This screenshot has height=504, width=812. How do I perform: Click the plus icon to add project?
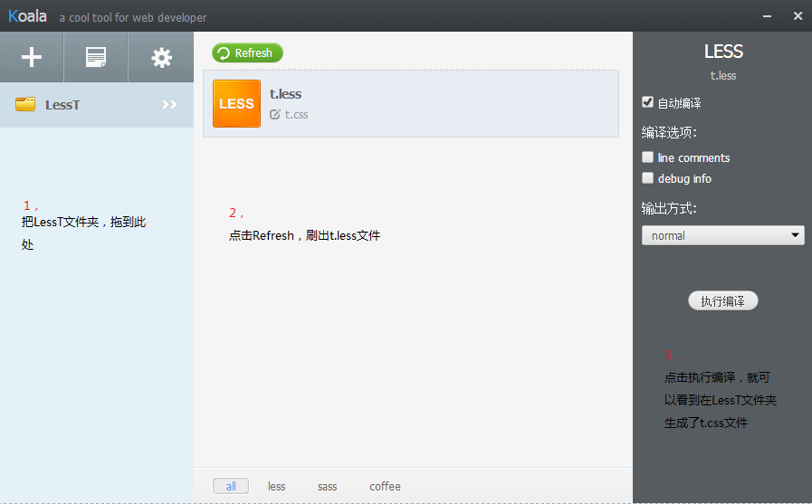point(32,57)
